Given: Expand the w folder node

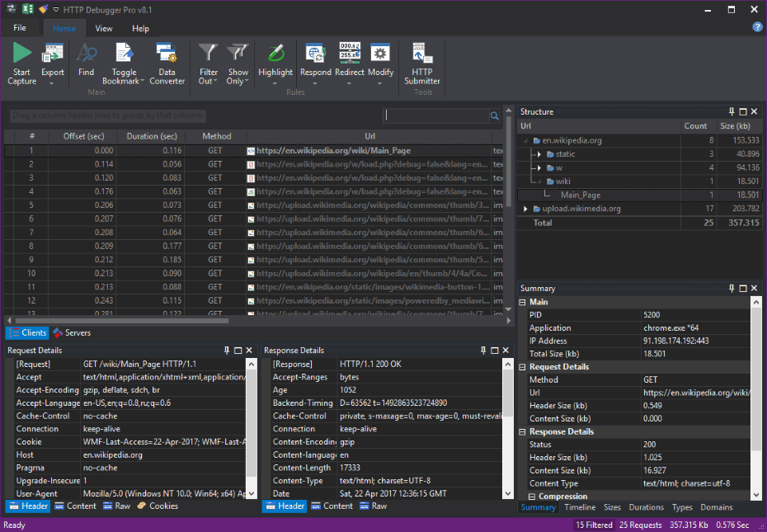Looking at the screenshot, I should pos(539,168).
